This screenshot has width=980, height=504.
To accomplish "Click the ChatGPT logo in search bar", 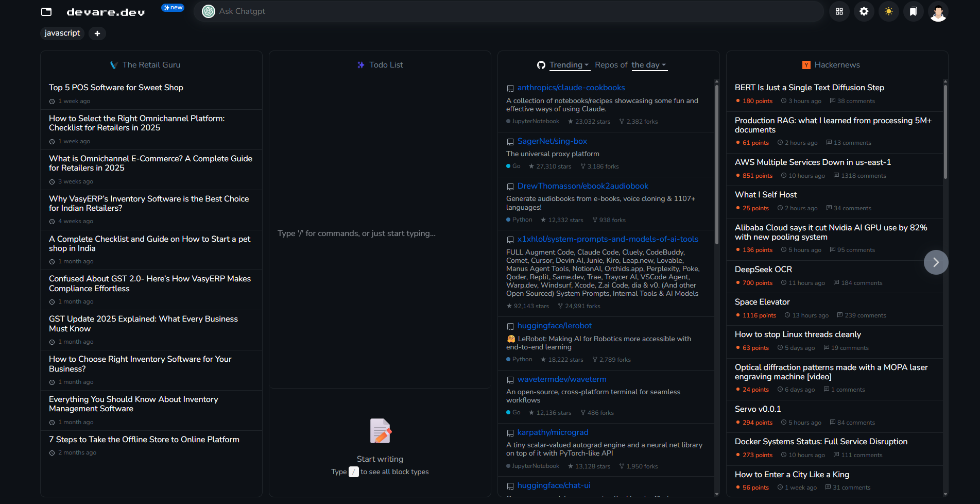I will (x=209, y=11).
